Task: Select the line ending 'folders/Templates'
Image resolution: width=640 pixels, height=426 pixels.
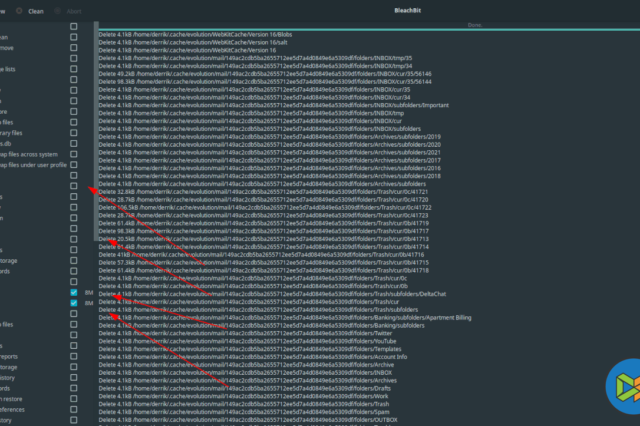Action: pyautogui.click(x=250, y=349)
